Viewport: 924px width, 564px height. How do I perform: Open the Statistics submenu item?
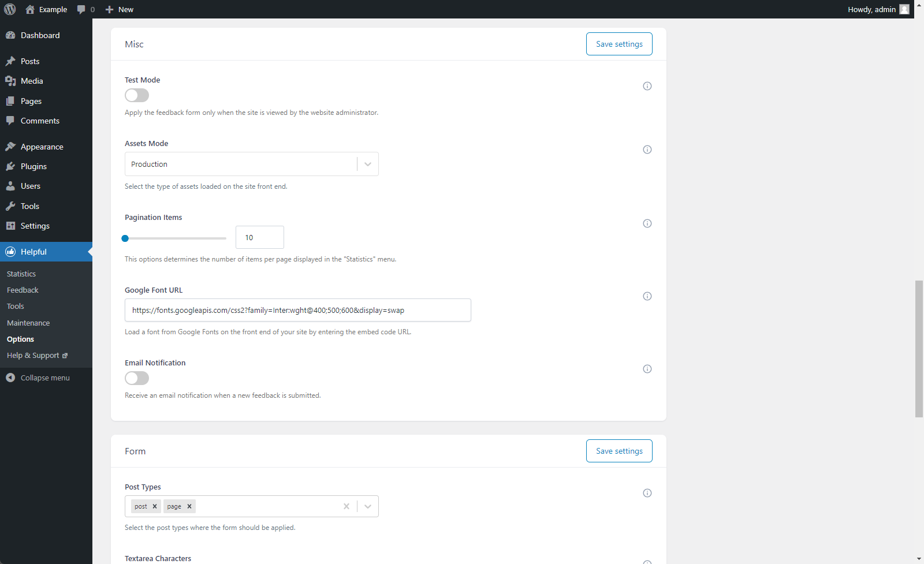point(21,274)
